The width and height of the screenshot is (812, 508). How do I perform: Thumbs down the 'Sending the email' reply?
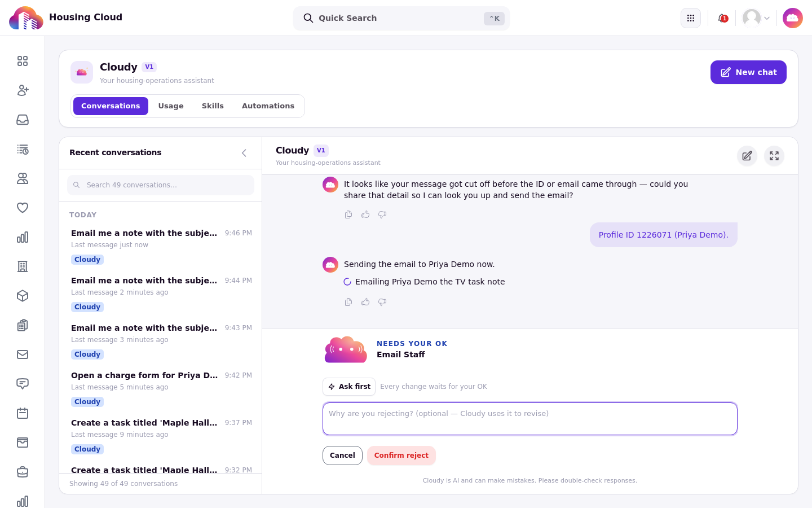click(x=382, y=302)
